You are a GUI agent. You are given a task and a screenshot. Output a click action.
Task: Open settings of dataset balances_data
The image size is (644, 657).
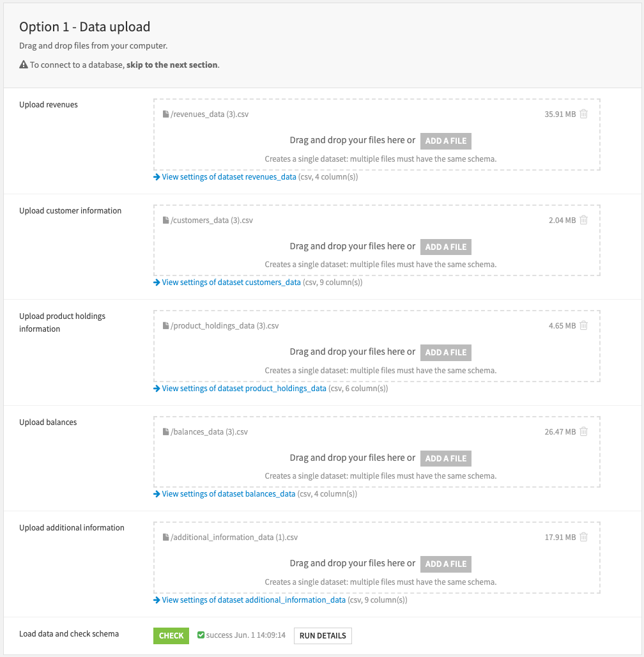pyautogui.click(x=227, y=493)
